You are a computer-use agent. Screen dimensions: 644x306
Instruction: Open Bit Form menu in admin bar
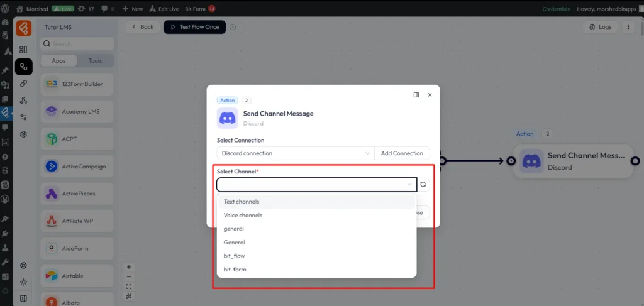(x=200, y=9)
